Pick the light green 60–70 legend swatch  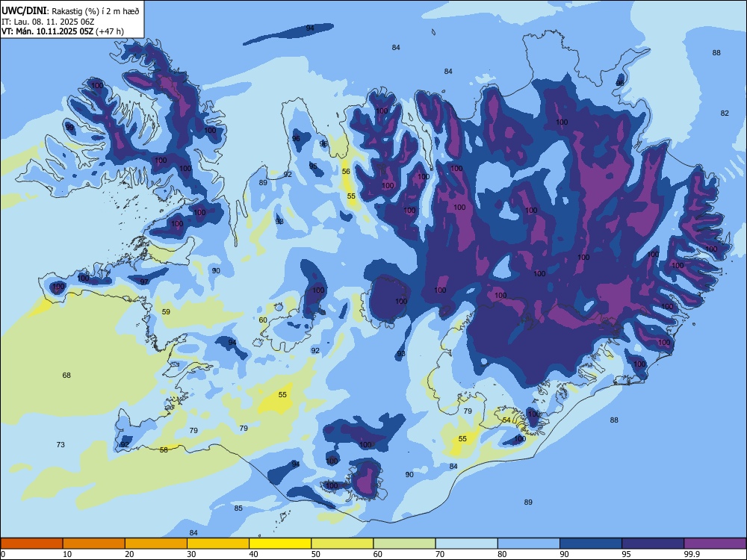coord(404,544)
